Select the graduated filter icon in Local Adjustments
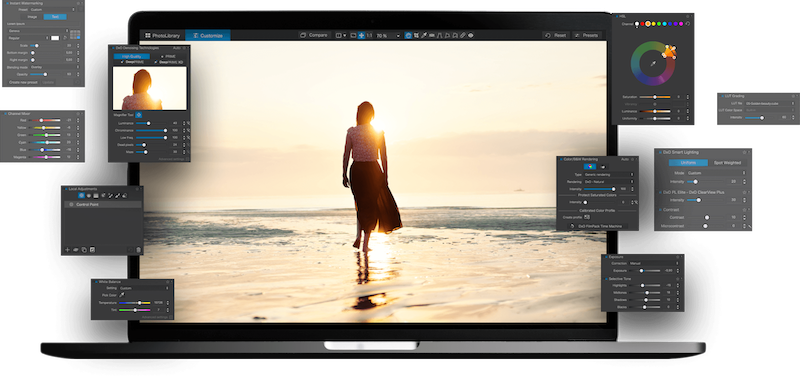Screen dimensions: 800x381 pyautogui.click(x=95, y=196)
